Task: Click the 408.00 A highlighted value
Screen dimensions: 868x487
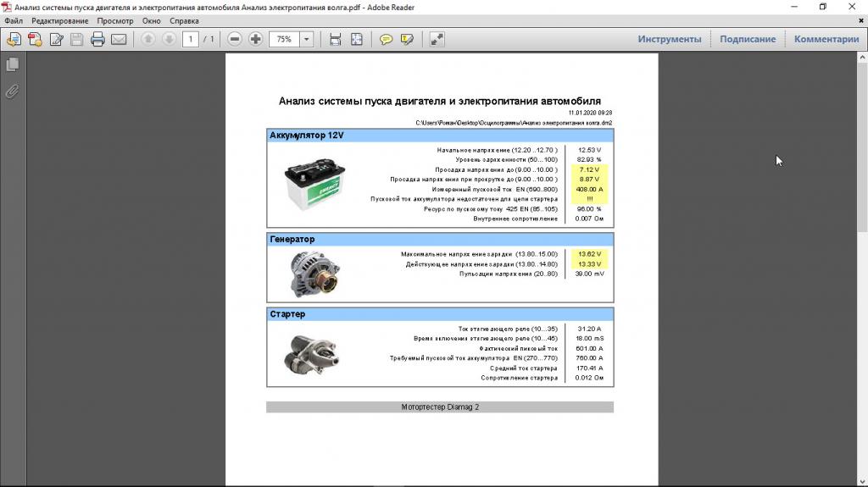Action: tap(590, 189)
